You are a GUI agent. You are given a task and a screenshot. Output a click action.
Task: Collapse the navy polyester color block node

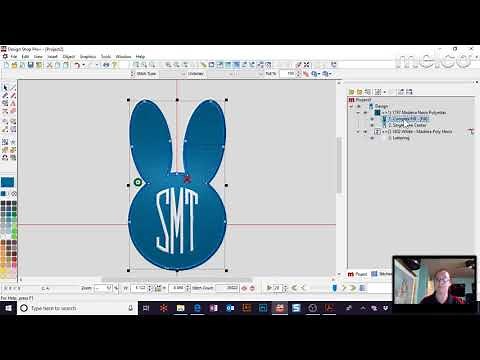(x=358, y=113)
